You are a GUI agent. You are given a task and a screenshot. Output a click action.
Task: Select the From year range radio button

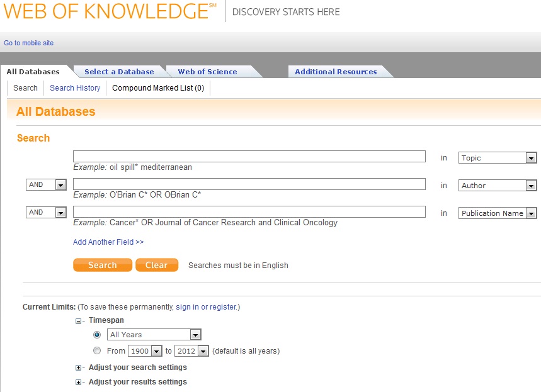coord(97,351)
